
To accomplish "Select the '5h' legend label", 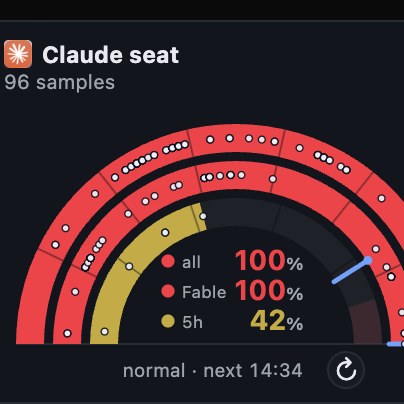I will click(x=192, y=322).
